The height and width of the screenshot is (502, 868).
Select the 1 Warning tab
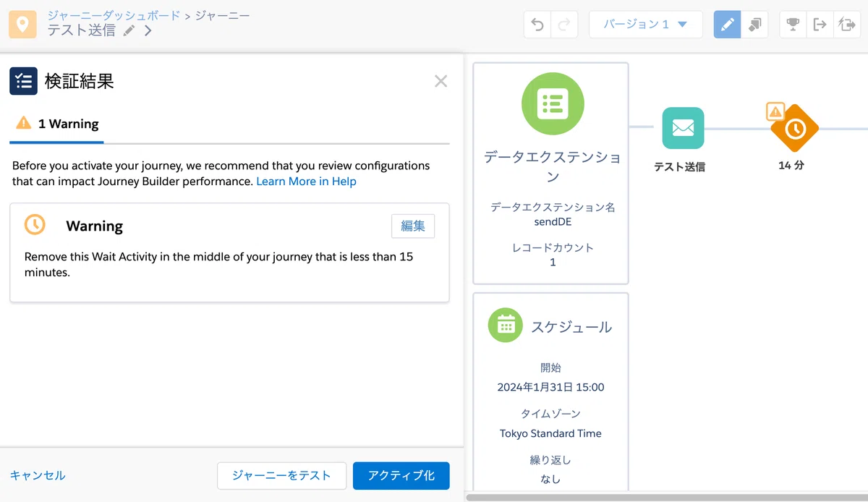[x=56, y=124]
